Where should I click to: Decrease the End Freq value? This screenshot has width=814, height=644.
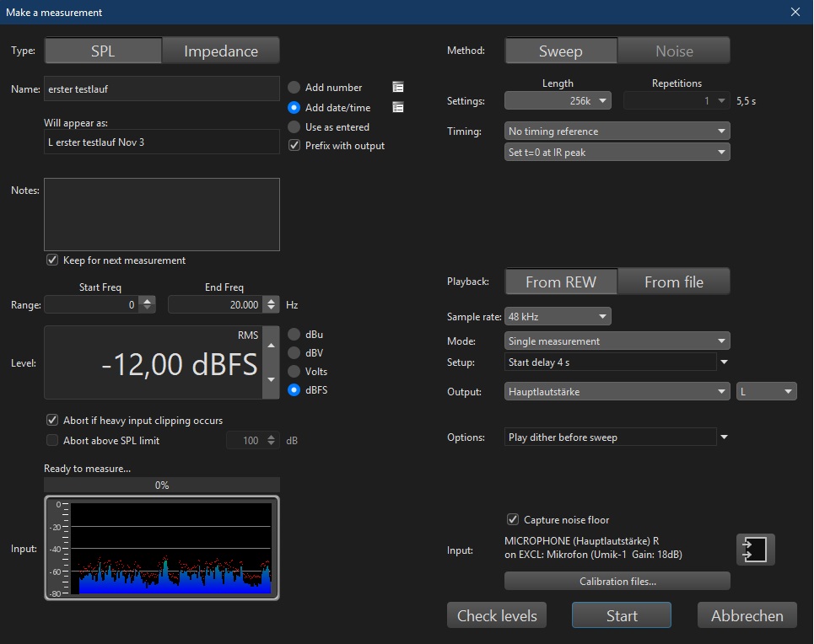click(x=272, y=309)
